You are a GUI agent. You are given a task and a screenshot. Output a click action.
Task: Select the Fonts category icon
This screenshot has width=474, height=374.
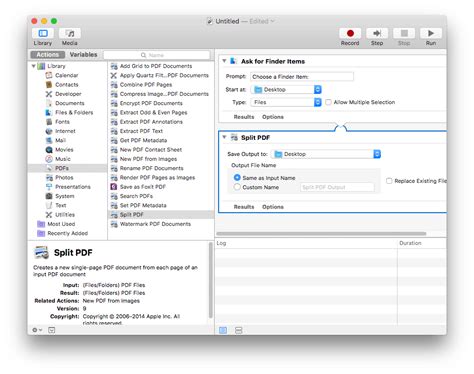49,122
